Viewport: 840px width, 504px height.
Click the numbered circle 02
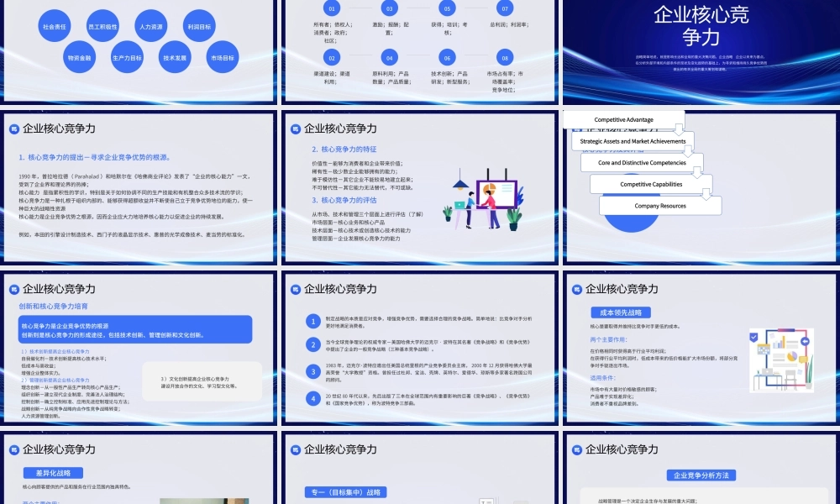pyautogui.click(x=332, y=57)
